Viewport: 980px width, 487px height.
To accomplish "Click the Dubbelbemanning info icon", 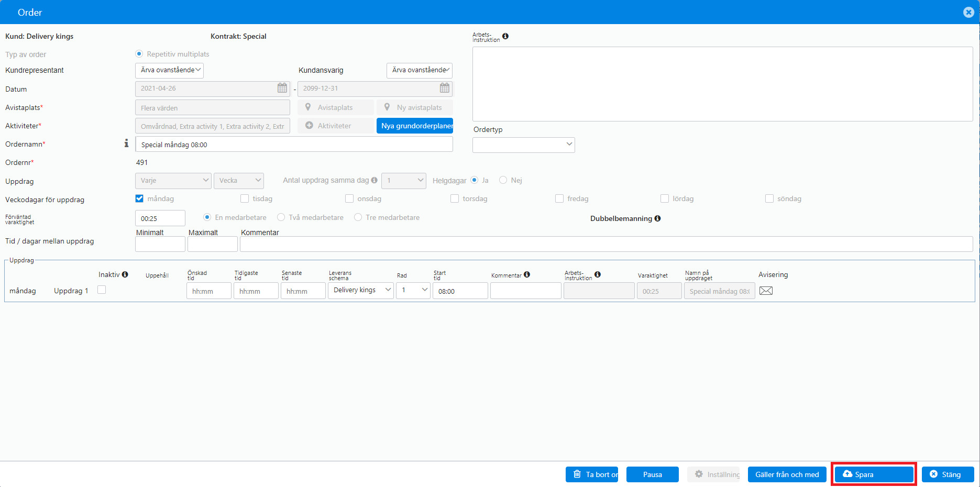I will tap(657, 218).
